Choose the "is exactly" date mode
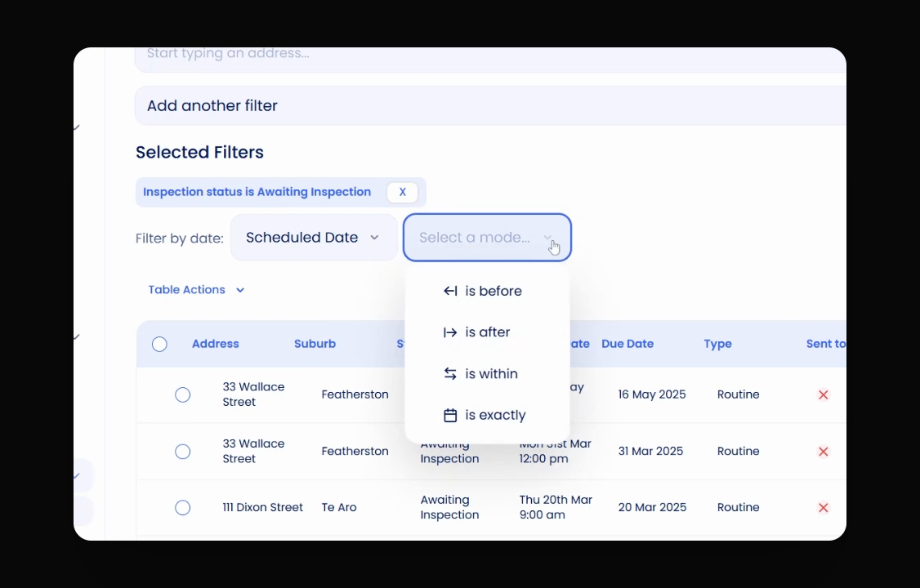The width and height of the screenshot is (920, 588). (x=487, y=415)
